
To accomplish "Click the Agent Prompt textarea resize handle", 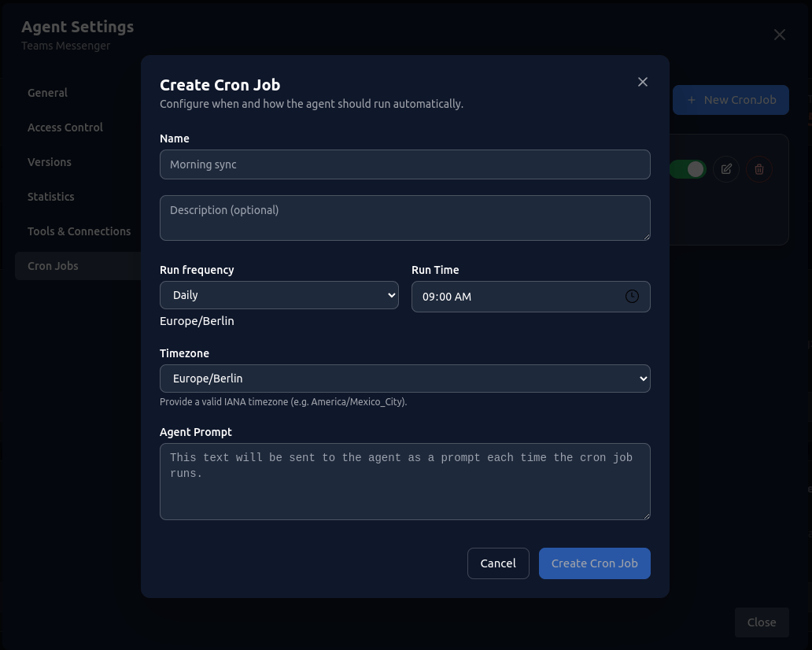I will (x=646, y=516).
